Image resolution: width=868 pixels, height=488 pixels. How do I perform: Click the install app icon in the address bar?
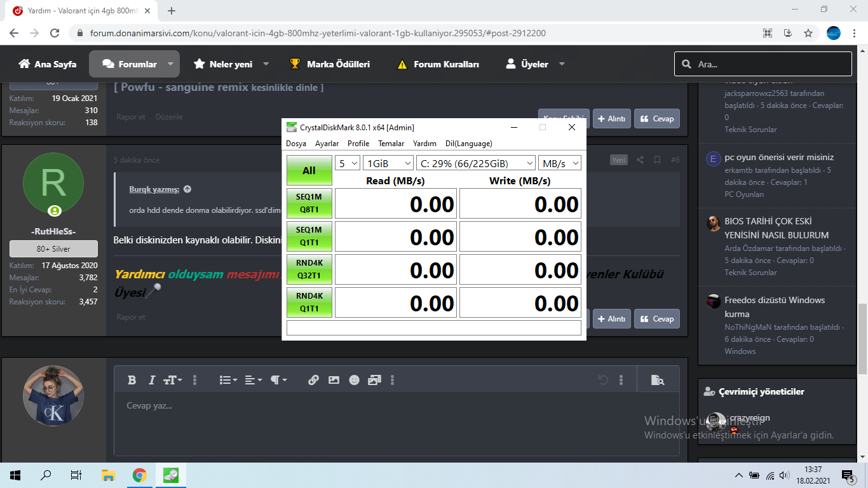coord(788,33)
